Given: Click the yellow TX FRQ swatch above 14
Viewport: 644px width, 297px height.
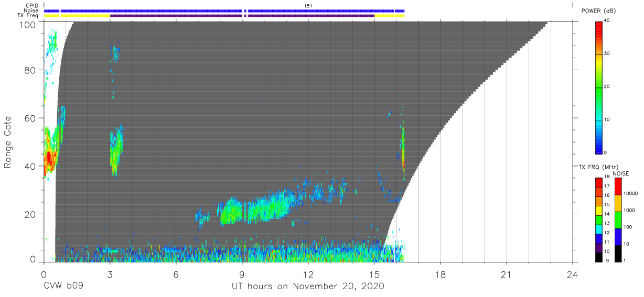Looking at the screenshot, I should [x=599, y=210].
